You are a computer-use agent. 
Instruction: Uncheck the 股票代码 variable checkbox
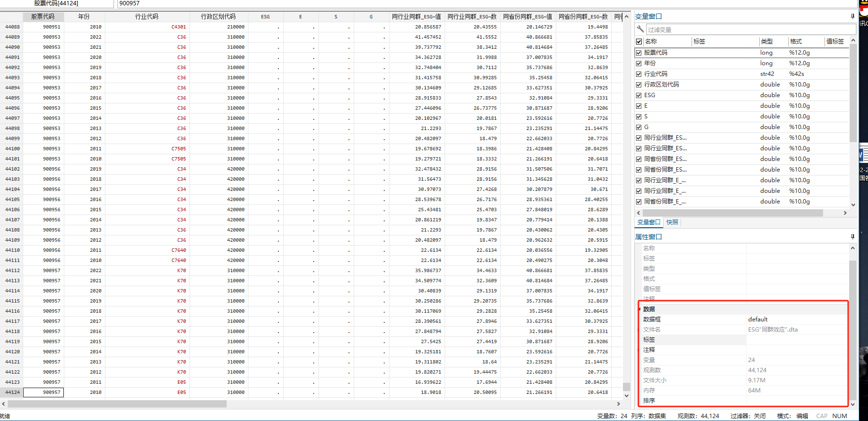(639, 53)
